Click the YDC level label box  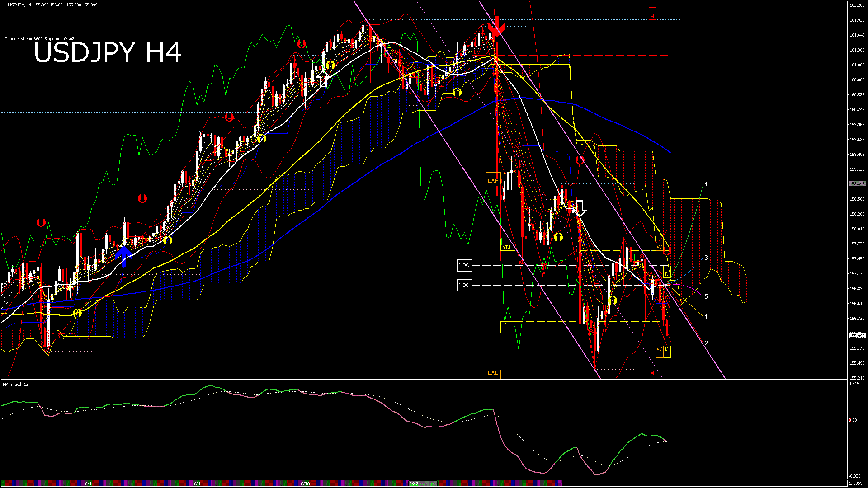click(x=464, y=285)
